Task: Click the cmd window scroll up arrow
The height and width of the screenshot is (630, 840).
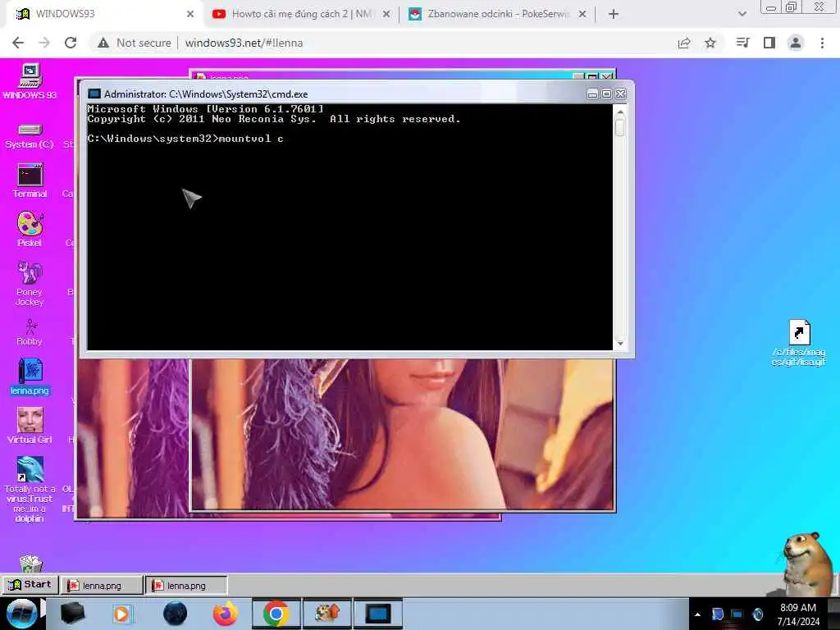Action: [x=620, y=112]
